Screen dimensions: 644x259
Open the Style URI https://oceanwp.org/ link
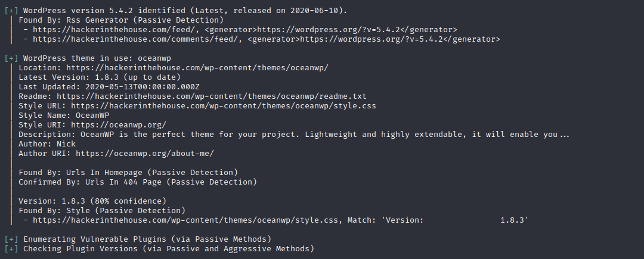pos(118,125)
